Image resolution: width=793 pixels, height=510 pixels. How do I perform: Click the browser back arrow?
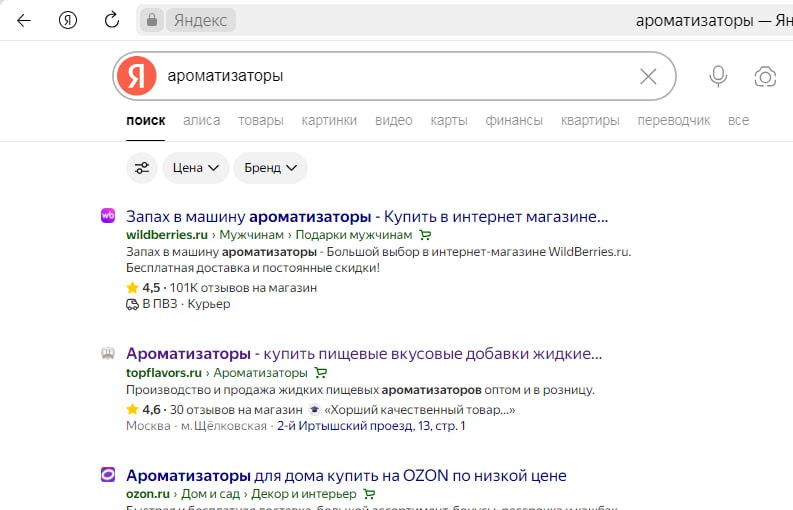[x=24, y=20]
